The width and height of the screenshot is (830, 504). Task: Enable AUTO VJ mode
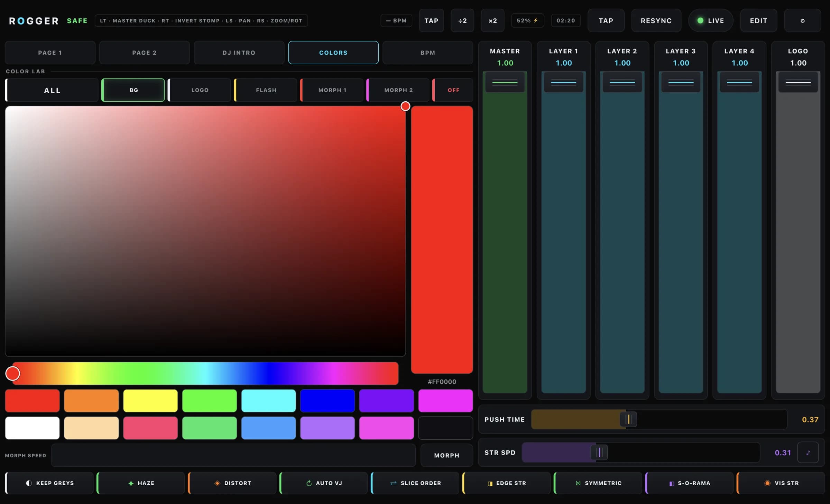point(324,483)
